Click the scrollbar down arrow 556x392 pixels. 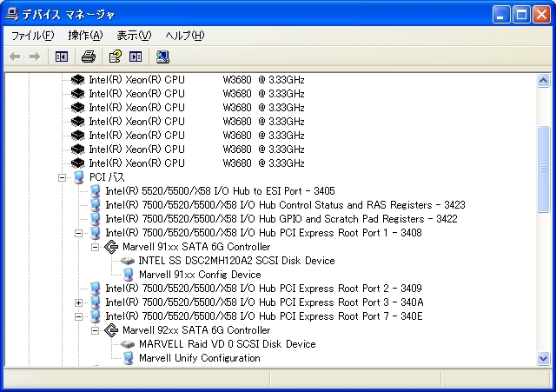click(x=543, y=358)
